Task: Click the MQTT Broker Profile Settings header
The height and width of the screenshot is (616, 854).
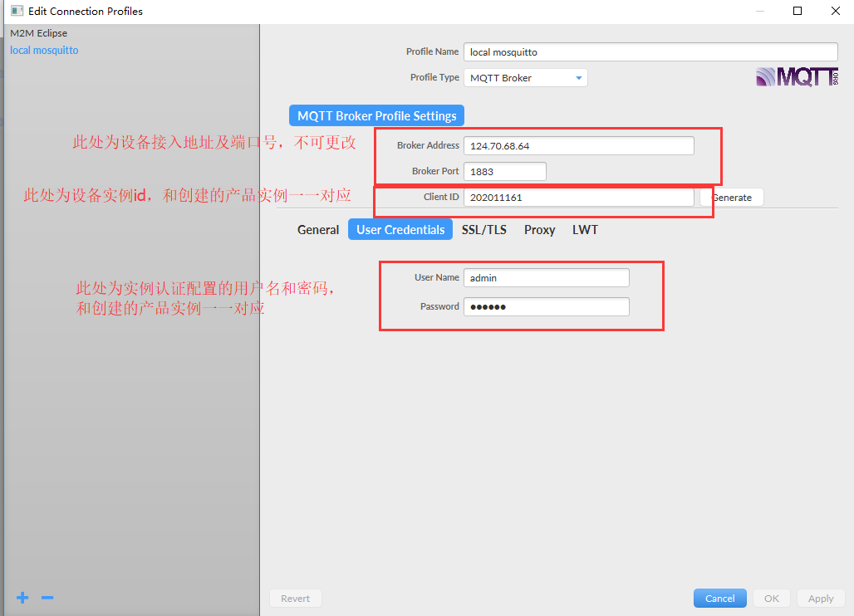Action: tap(376, 116)
